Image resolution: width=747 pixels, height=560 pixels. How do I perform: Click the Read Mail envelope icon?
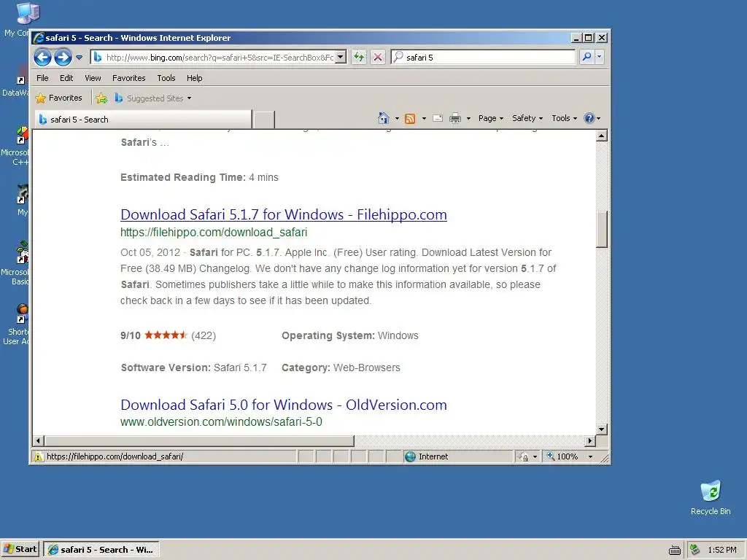click(x=438, y=118)
